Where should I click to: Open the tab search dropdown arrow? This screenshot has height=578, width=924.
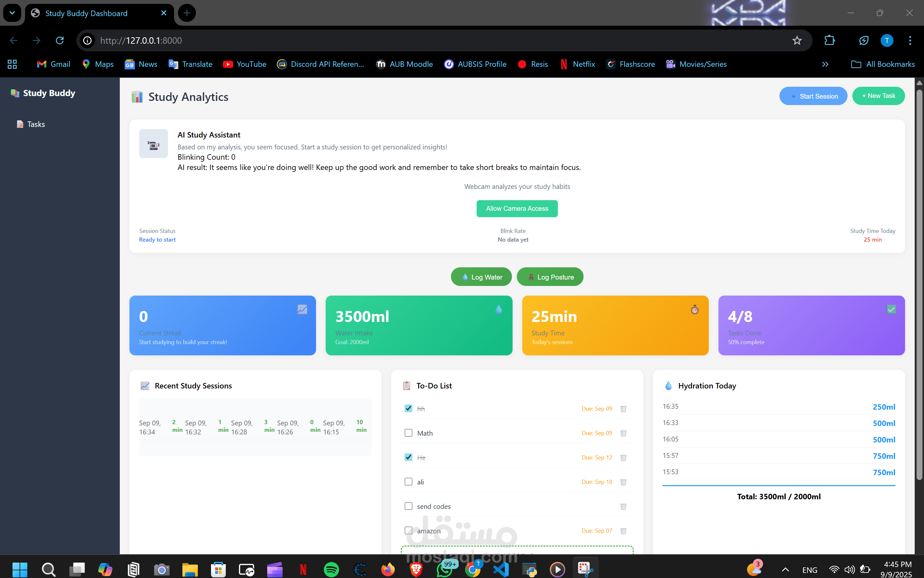12,13
